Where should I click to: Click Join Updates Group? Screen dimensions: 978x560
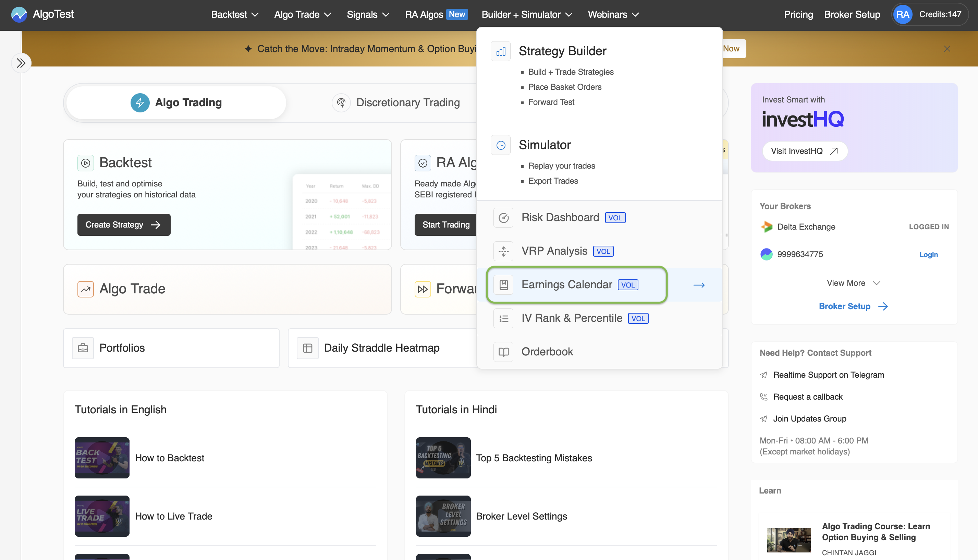(809, 419)
